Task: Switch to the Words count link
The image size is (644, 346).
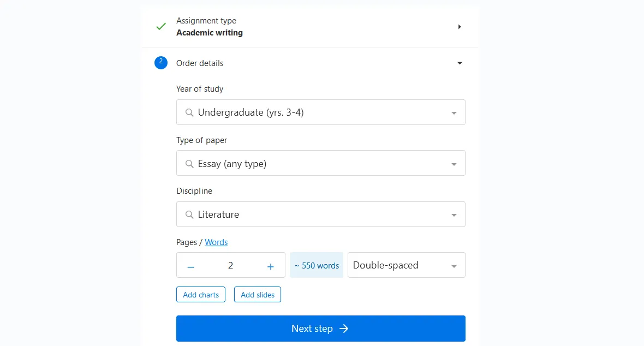Action: (216, 242)
